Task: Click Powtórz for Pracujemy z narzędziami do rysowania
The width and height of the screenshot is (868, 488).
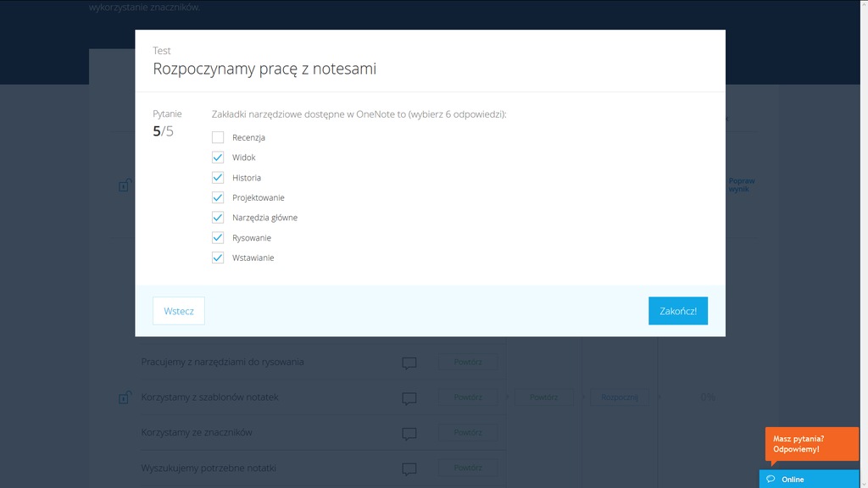Action: 468,362
